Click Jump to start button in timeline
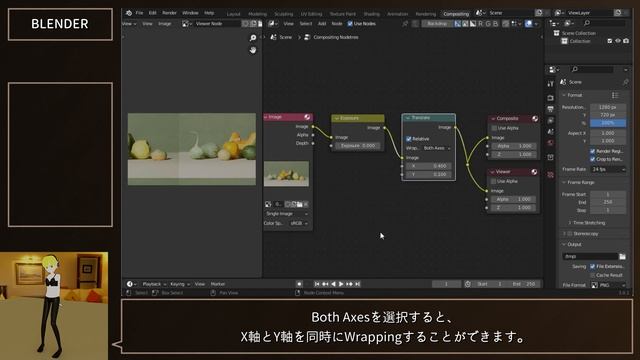 pyautogui.click(x=317, y=284)
